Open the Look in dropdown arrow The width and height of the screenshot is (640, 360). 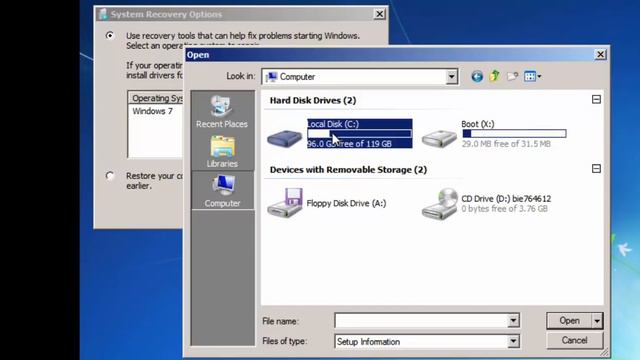coord(451,77)
